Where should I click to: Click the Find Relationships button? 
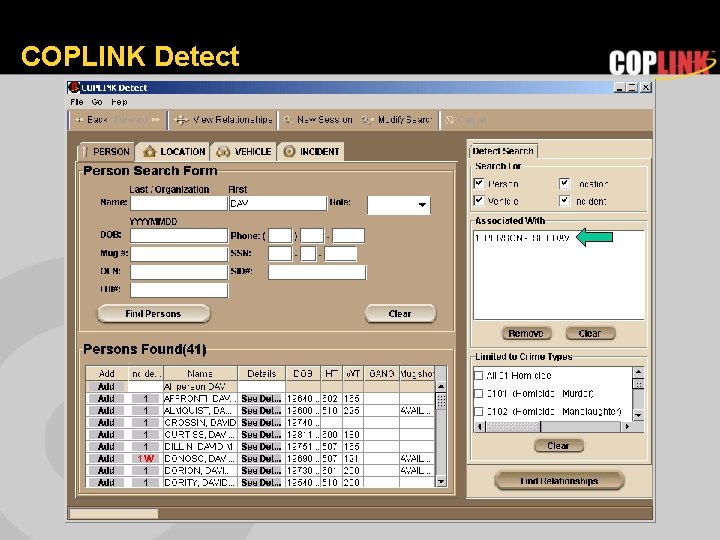click(x=559, y=481)
